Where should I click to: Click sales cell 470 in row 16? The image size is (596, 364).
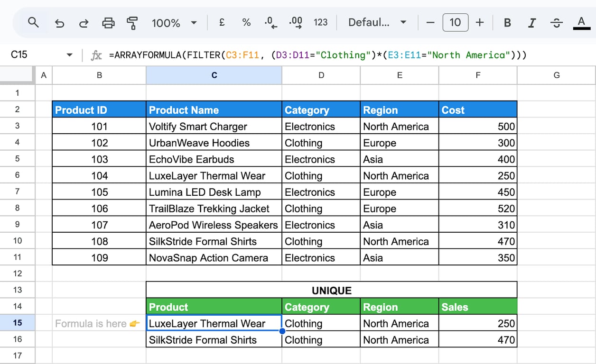478,339
